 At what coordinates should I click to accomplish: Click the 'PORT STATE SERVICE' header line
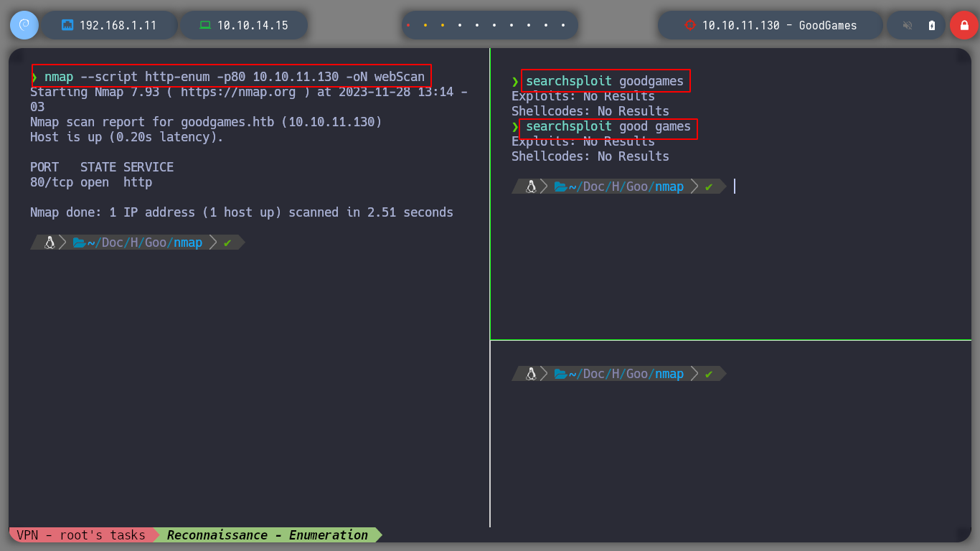point(102,167)
